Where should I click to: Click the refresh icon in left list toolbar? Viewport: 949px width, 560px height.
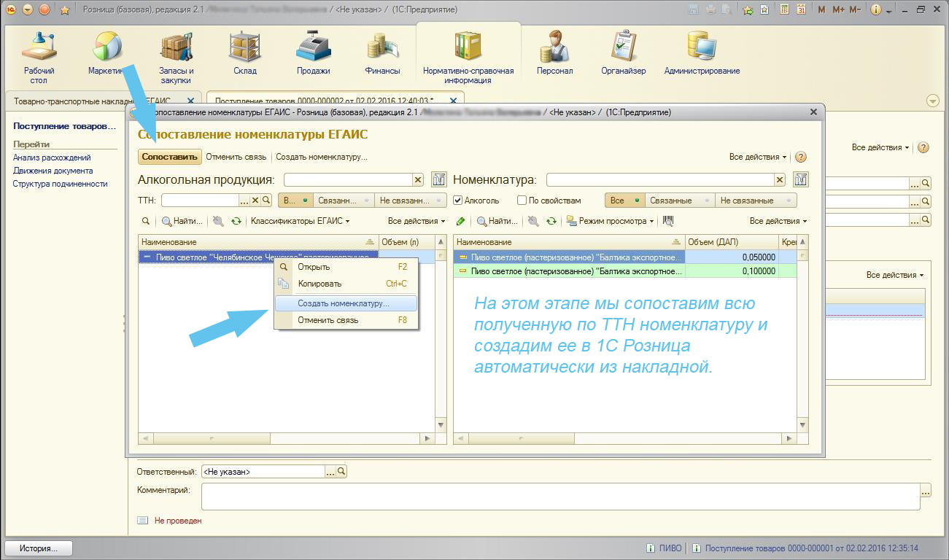point(236,221)
